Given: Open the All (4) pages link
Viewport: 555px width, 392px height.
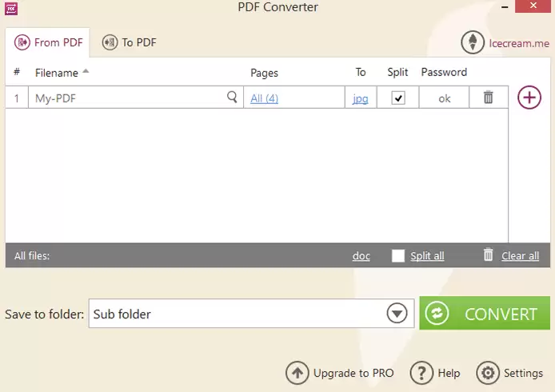Looking at the screenshot, I should 264,98.
